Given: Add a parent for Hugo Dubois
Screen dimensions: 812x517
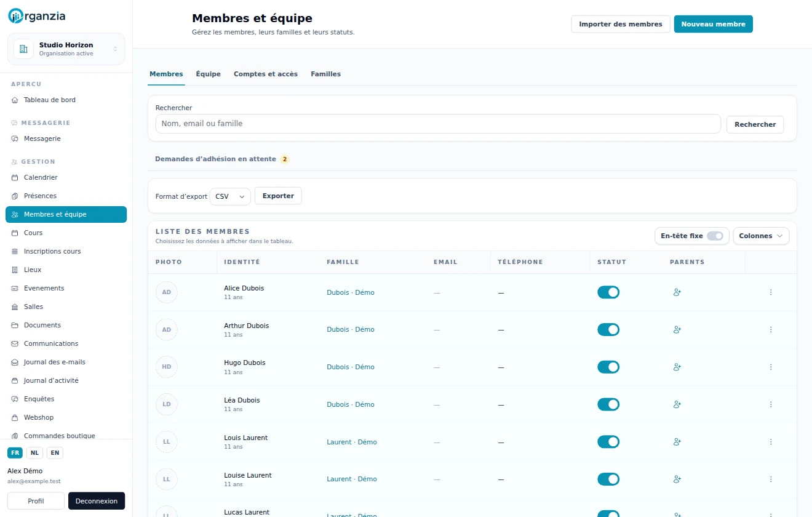Looking at the screenshot, I should (x=677, y=367).
